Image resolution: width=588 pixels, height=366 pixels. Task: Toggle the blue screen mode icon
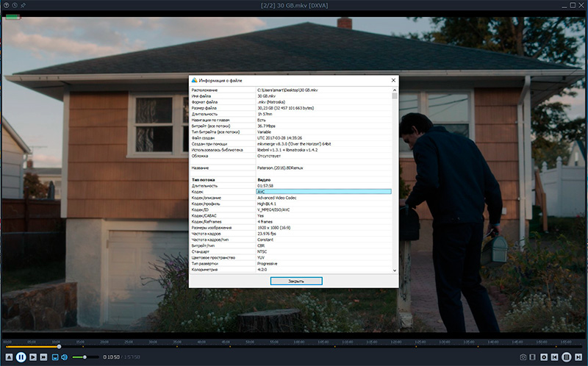[54, 356]
